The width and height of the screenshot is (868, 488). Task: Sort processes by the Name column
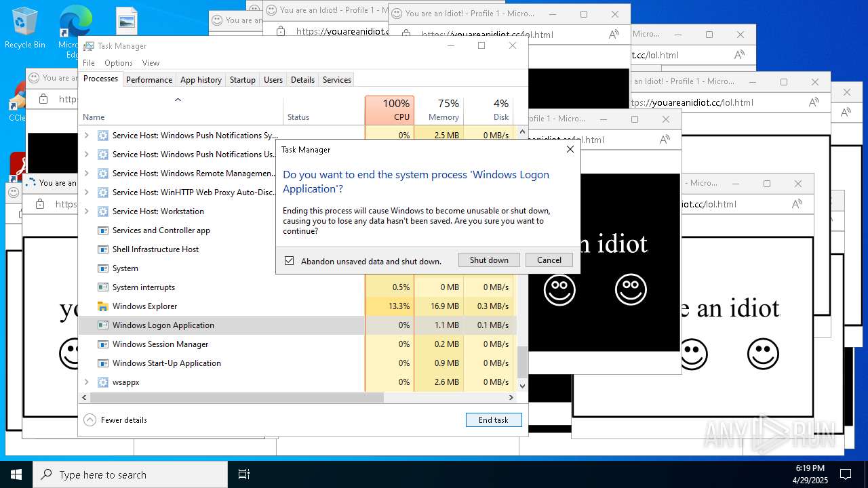(181, 110)
